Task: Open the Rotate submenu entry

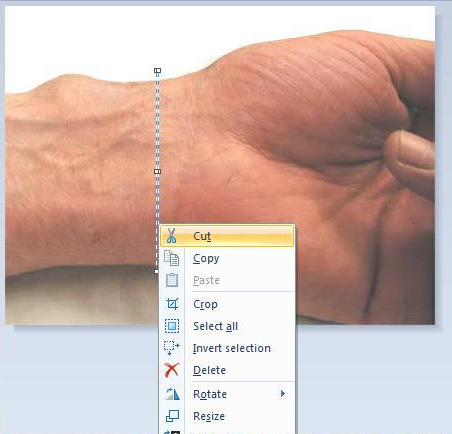Action: [x=227, y=394]
